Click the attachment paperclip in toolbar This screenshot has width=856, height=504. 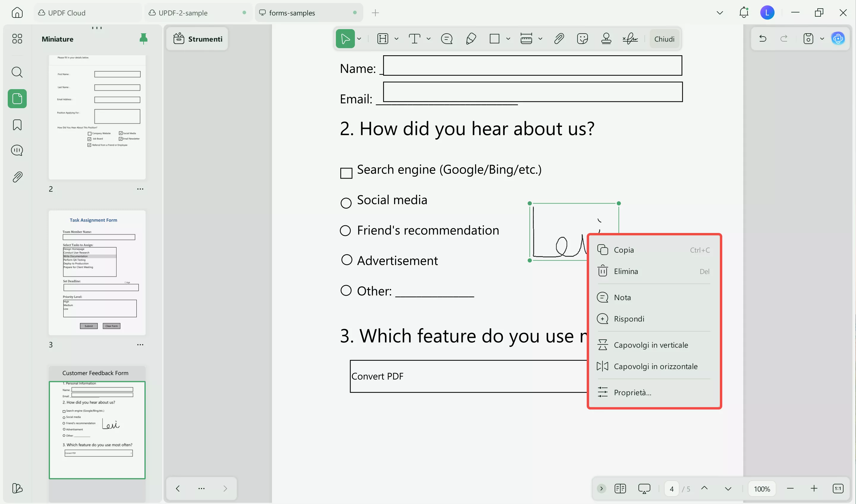[x=559, y=39]
